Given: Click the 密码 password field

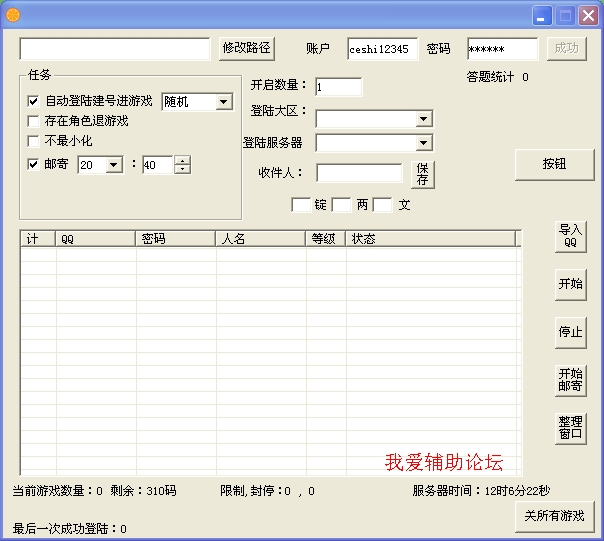Looking at the screenshot, I should point(502,49).
